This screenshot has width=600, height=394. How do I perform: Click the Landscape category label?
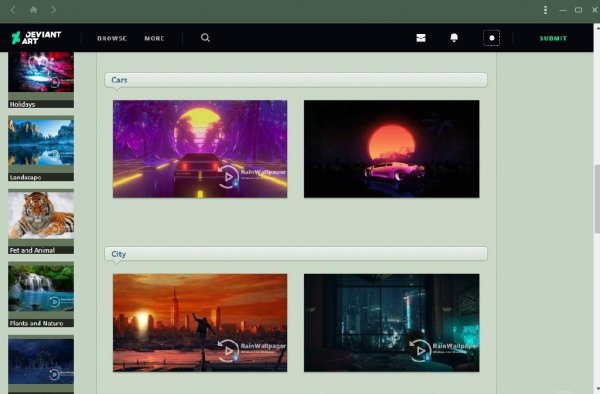[x=25, y=177]
